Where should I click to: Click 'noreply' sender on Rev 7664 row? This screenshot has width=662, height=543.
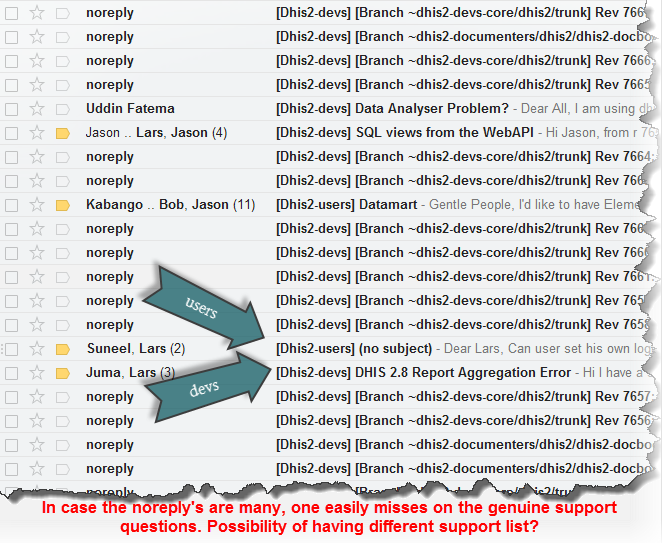coord(110,157)
